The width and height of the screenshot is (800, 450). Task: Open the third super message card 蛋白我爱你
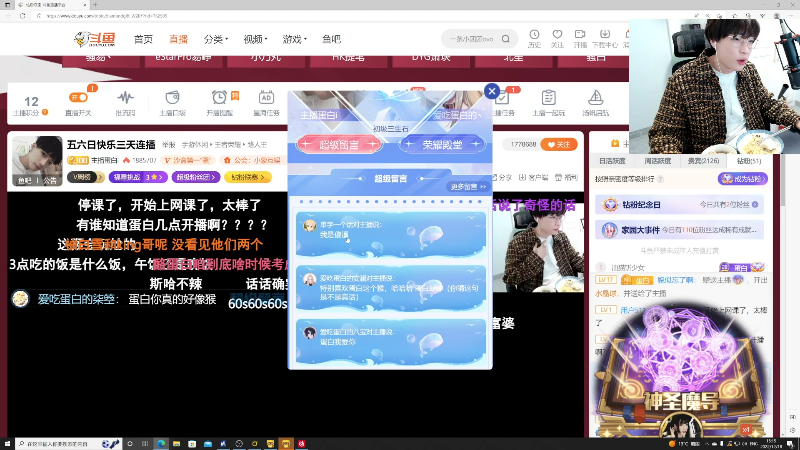[390, 342]
